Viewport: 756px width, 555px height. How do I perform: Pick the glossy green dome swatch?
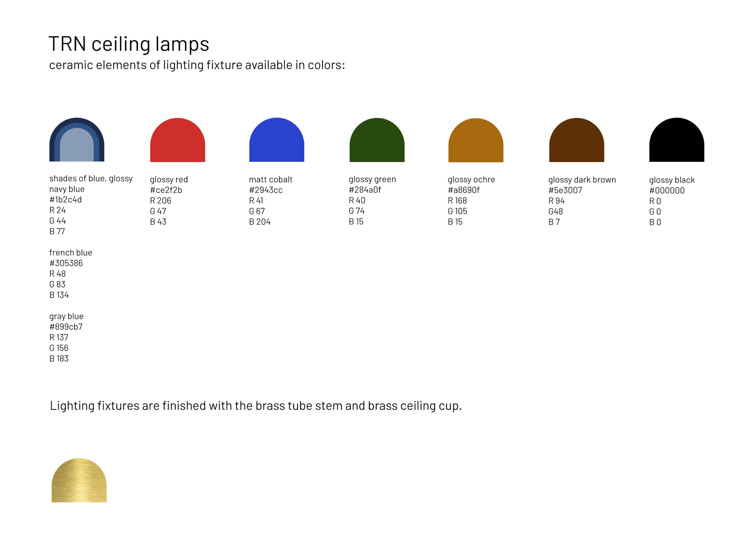(377, 140)
